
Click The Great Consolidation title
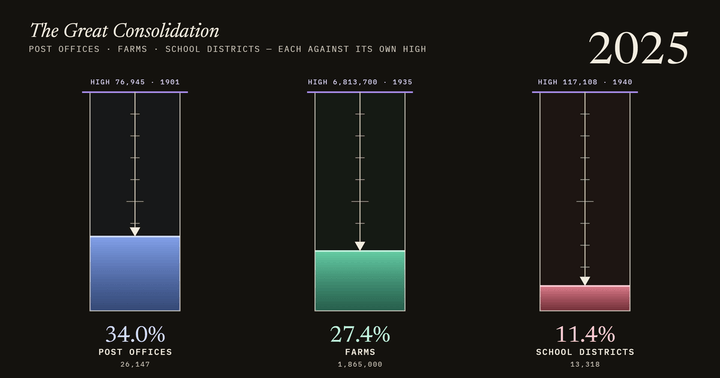click(124, 31)
